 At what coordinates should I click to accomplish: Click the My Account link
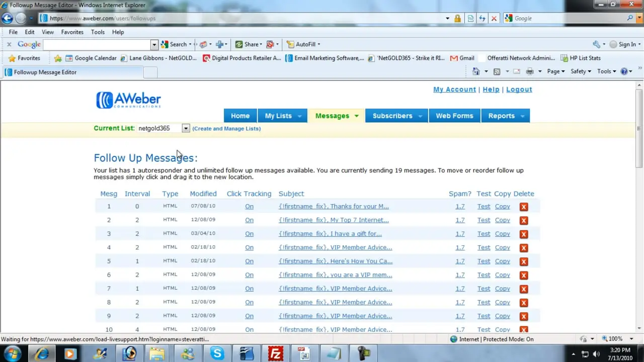[454, 89]
